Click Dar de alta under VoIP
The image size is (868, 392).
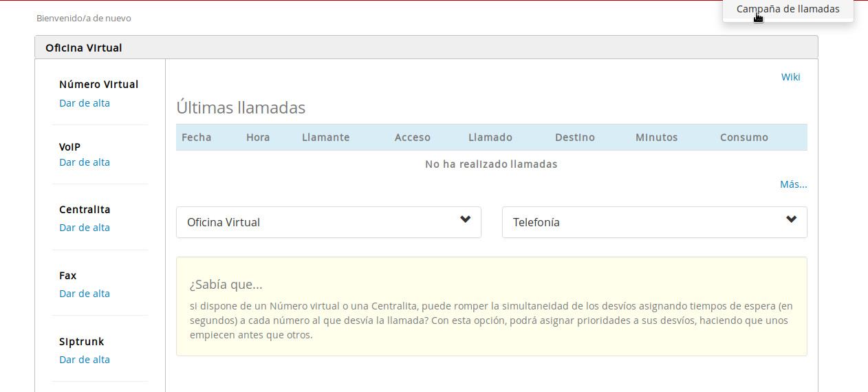(85, 162)
